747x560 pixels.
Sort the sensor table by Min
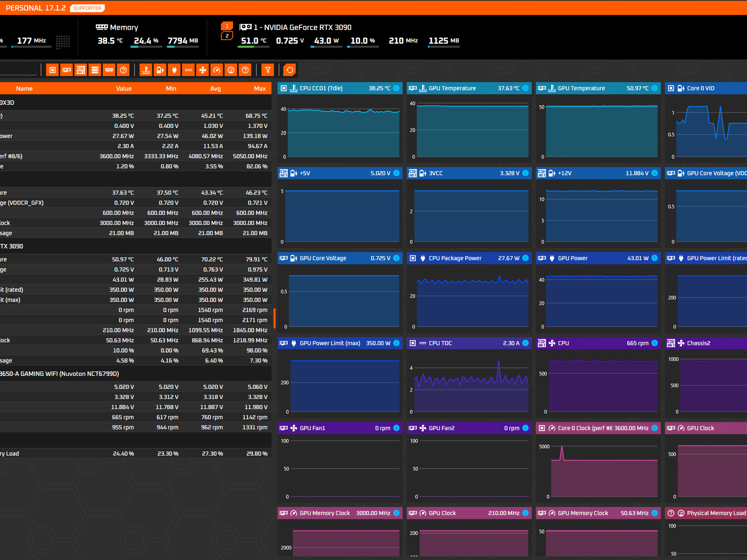pyautogui.click(x=171, y=89)
